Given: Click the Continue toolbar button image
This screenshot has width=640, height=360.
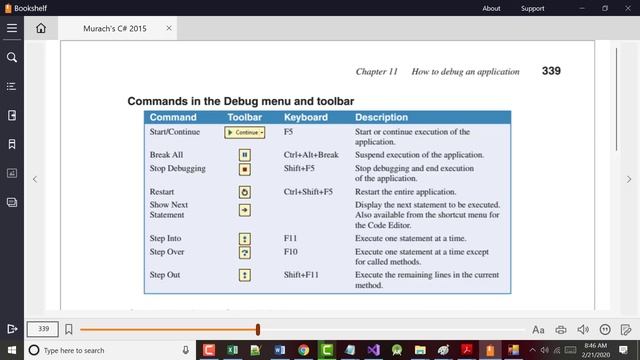Looking at the screenshot, I should (244, 132).
